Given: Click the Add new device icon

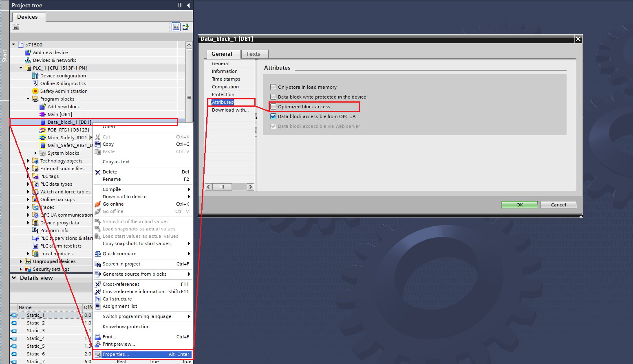Looking at the screenshot, I should [28, 53].
